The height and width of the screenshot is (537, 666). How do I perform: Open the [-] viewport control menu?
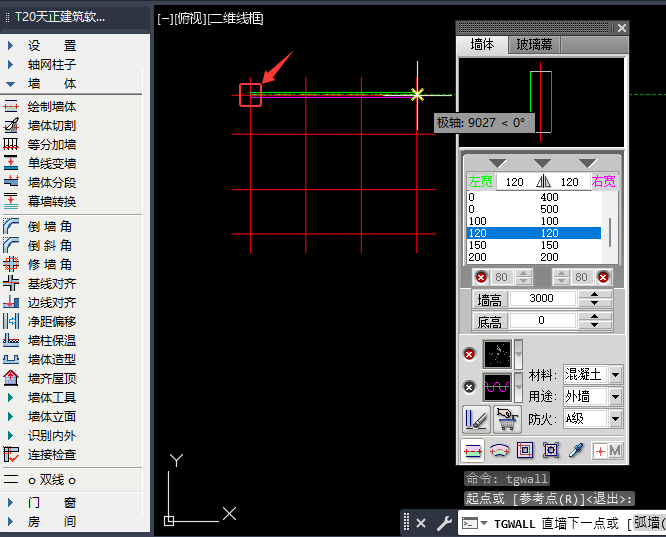165,19
